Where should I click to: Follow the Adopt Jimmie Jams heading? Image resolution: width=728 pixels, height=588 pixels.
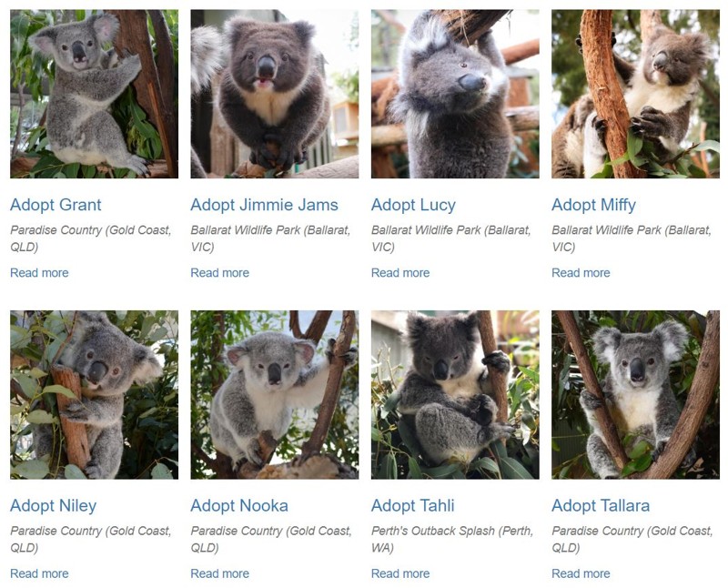(264, 205)
